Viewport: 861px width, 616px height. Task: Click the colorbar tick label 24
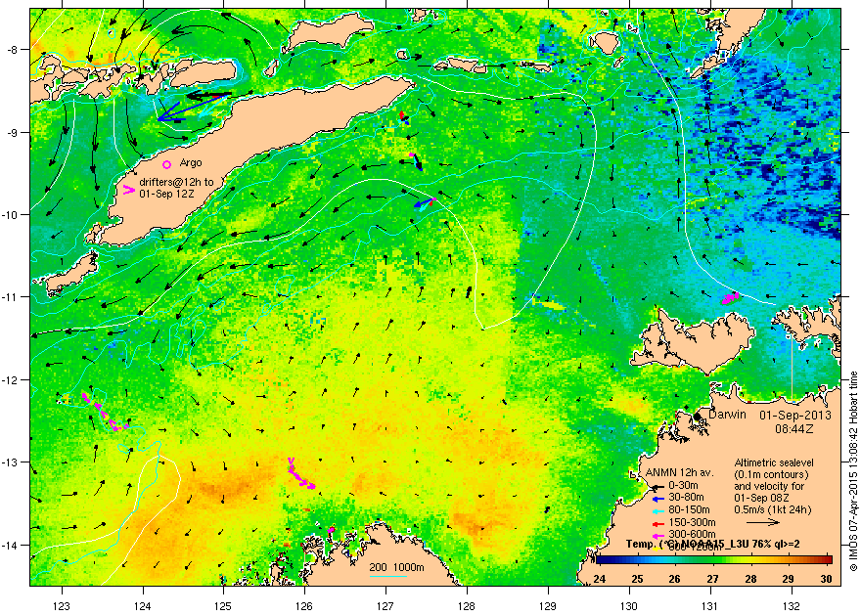point(600,579)
